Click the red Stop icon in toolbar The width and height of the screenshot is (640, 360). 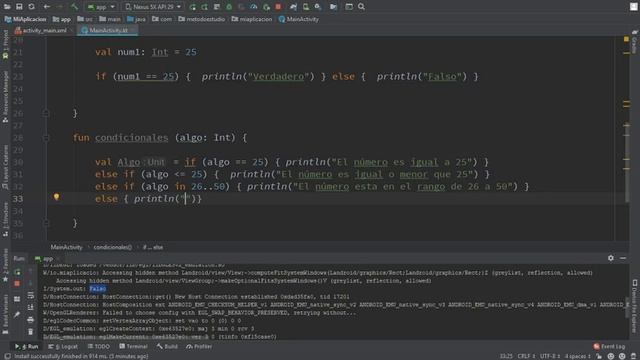point(278,7)
